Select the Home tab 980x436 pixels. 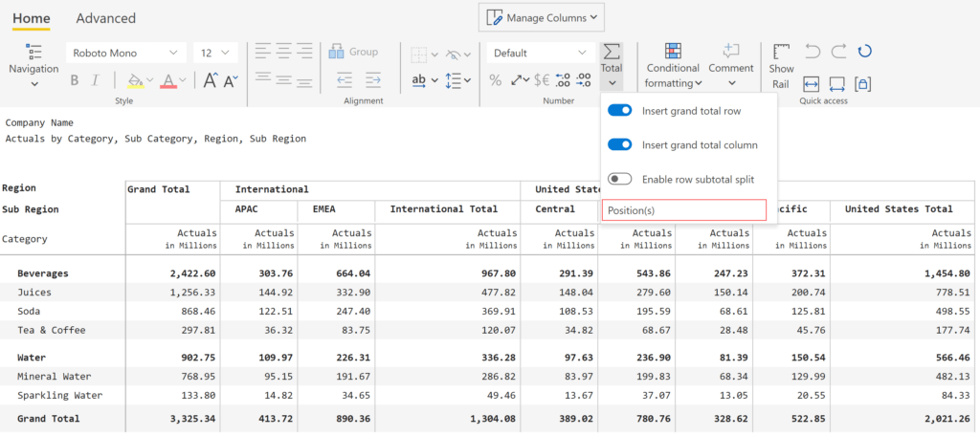32,18
